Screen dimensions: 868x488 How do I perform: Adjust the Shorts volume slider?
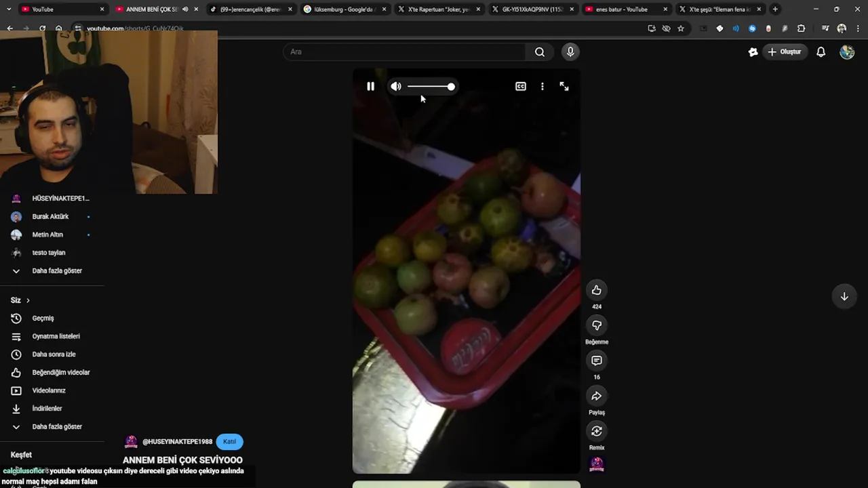pos(431,86)
